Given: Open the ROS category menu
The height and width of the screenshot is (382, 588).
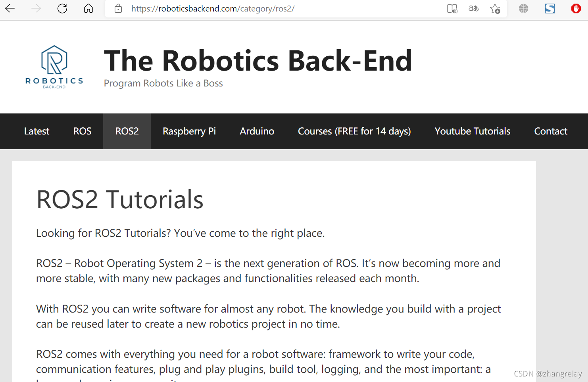Looking at the screenshot, I should 82,131.
